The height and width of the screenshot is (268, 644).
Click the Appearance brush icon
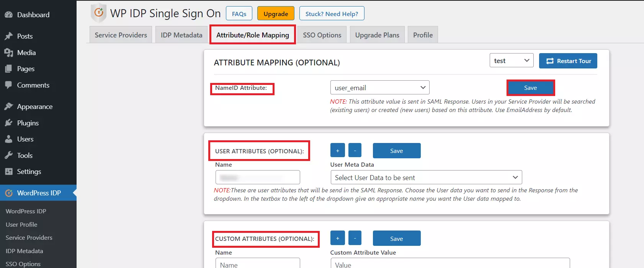click(8, 106)
